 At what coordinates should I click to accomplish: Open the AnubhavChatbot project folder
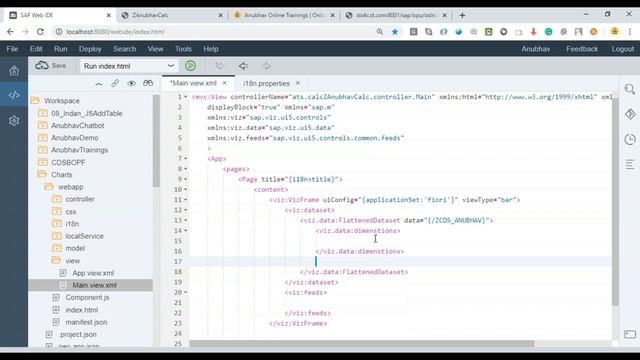tap(78, 125)
